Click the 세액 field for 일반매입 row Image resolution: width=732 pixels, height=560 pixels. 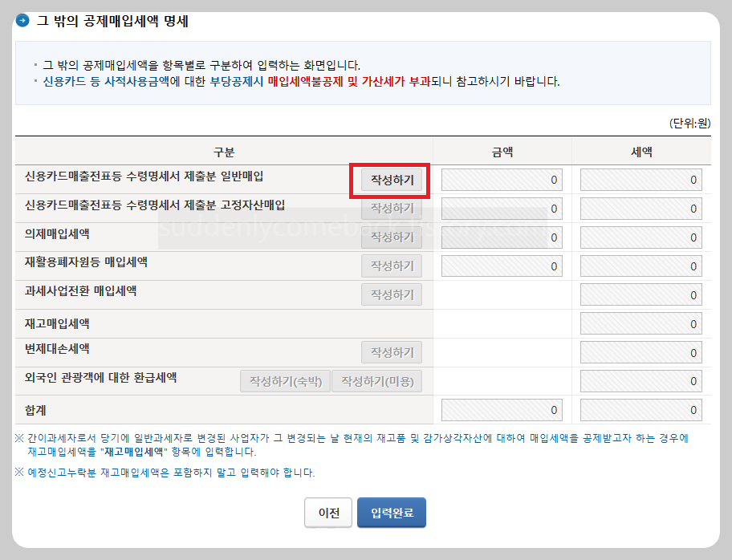point(640,179)
